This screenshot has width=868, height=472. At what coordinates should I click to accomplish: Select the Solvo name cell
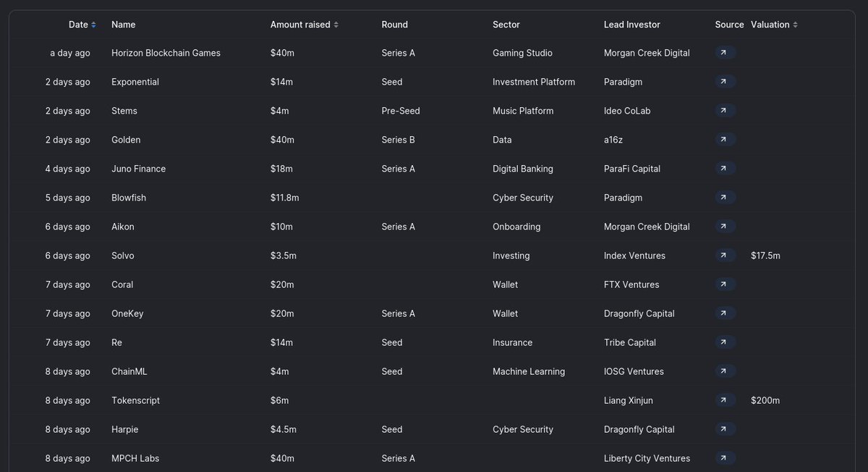click(123, 256)
